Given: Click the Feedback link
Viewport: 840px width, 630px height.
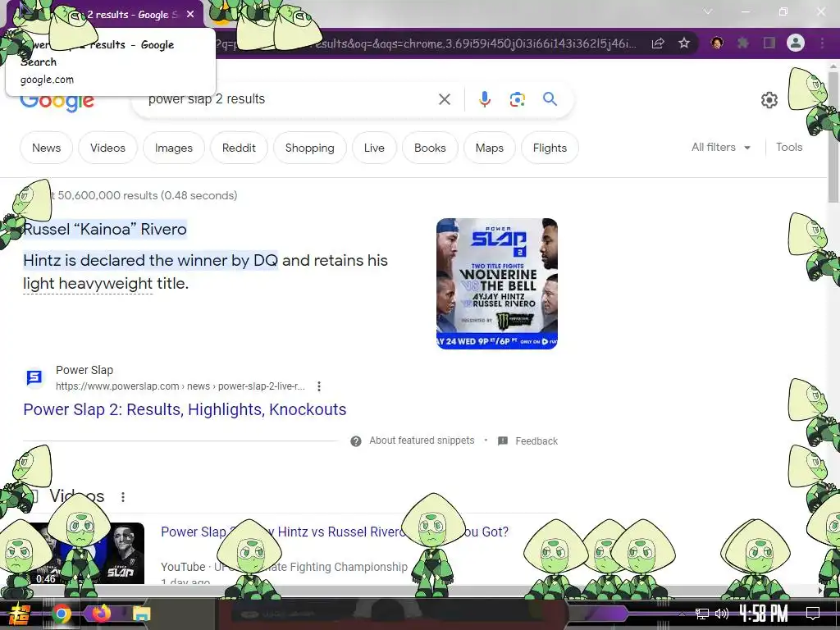Looking at the screenshot, I should pos(536,441).
